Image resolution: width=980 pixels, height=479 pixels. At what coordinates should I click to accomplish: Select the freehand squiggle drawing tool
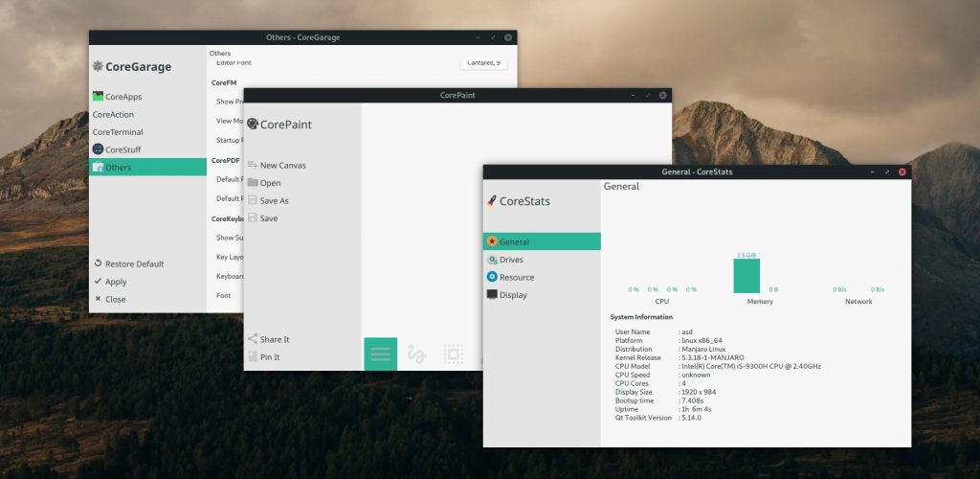417,354
